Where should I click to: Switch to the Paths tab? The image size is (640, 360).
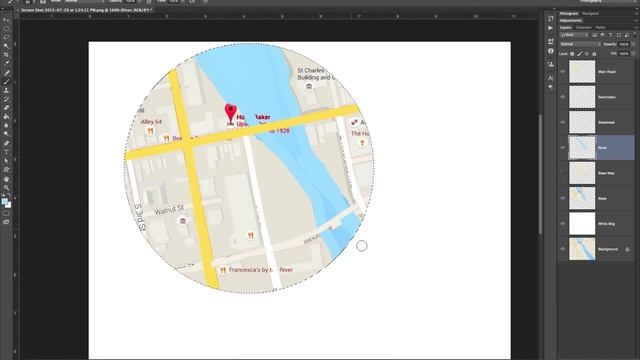(600, 28)
